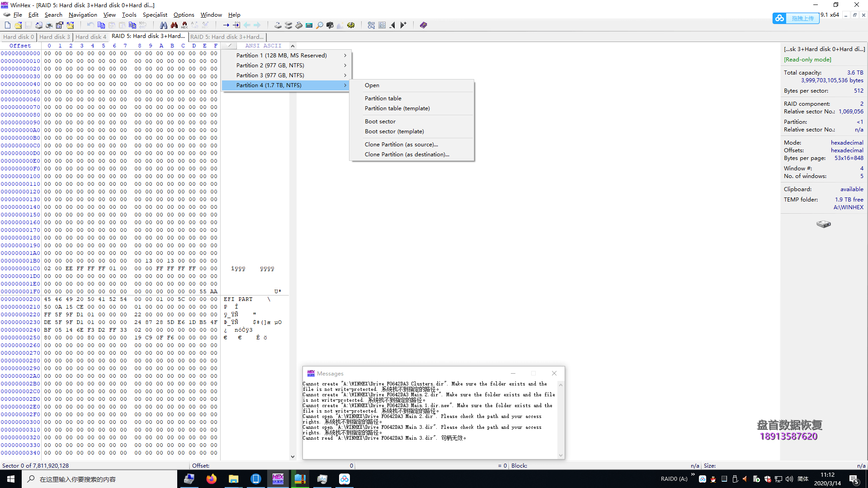Click the Offset column header
This screenshot has width=868, height=488.
[x=20, y=46]
